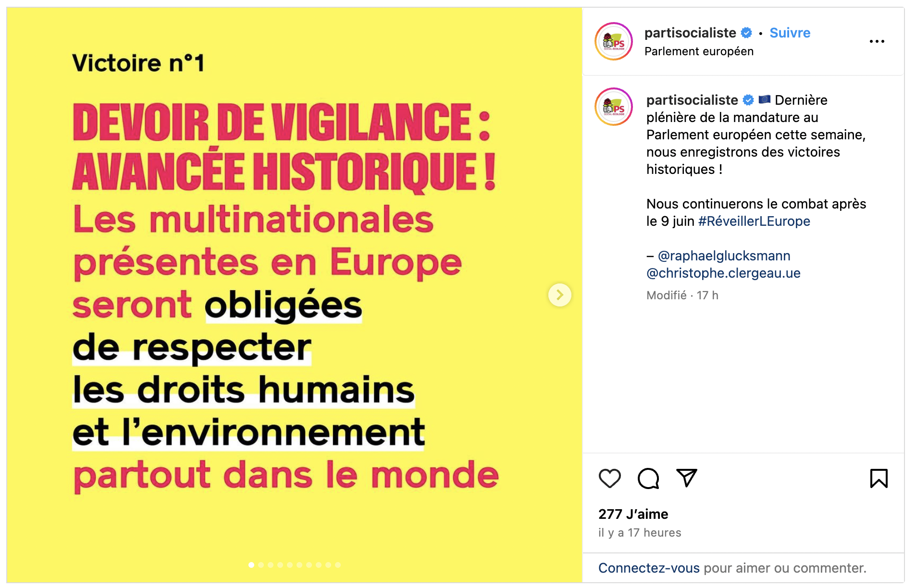Screen dimensions: 916x588
Task: Click the partisocialiste avatar beside the caption
Action: pyautogui.click(x=614, y=107)
